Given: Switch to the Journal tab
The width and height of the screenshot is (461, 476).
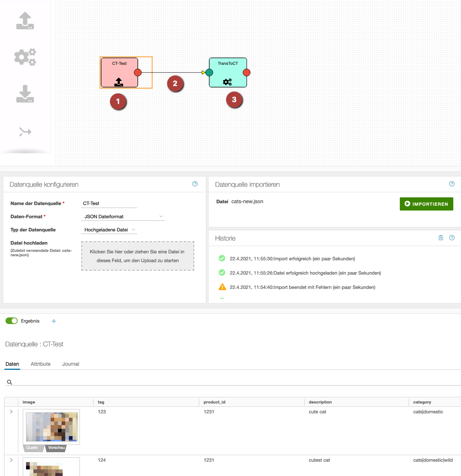Looking at the screenshot, I should click(x=70, y=364).
